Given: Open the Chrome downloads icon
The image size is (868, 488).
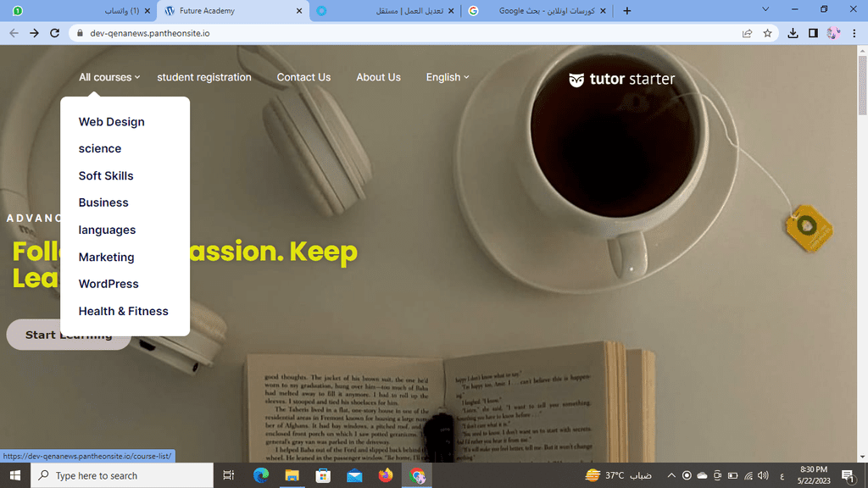Looking at the screenshot, I should pos(793,33).
